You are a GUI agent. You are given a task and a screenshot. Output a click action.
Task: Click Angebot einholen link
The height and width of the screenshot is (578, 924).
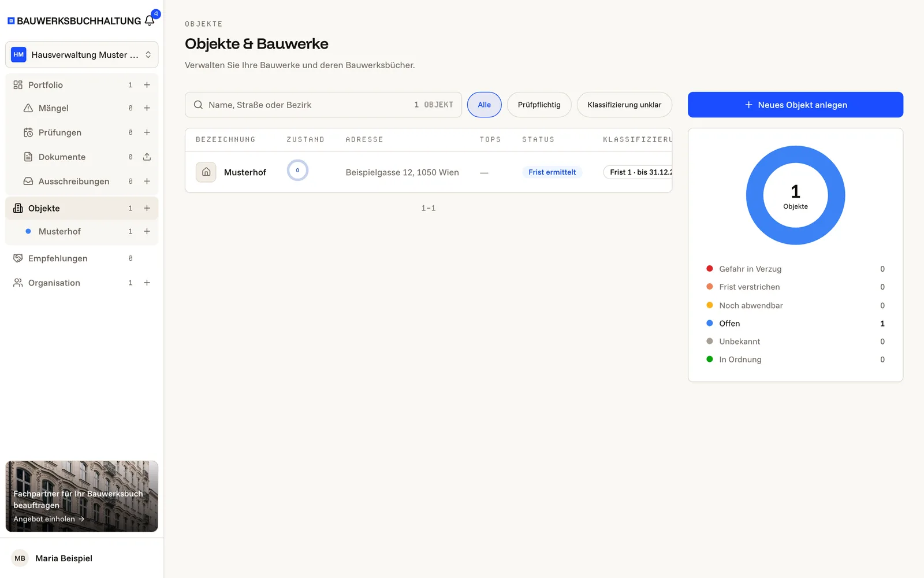tap(49, 519)
